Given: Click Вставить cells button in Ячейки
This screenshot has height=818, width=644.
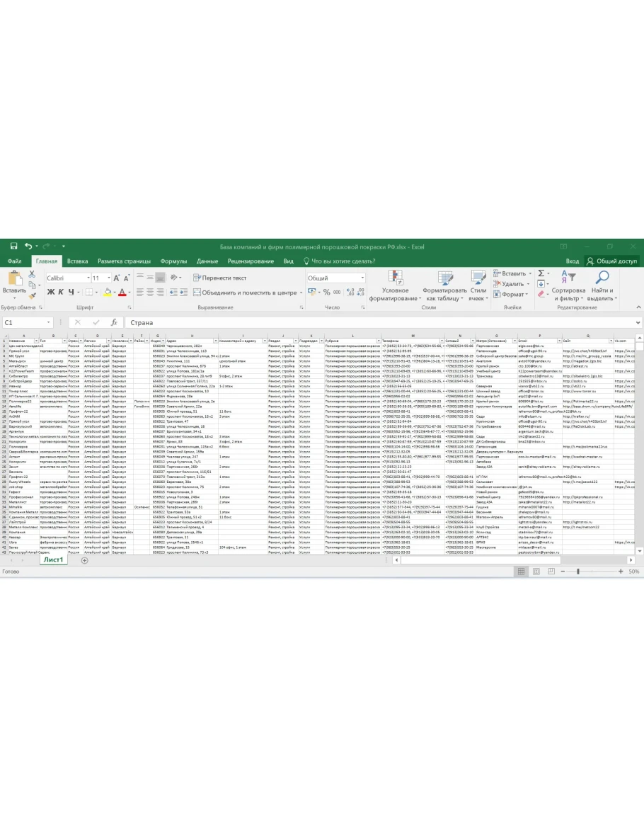Looking at the screenshot, I should (x=512, y=273).
